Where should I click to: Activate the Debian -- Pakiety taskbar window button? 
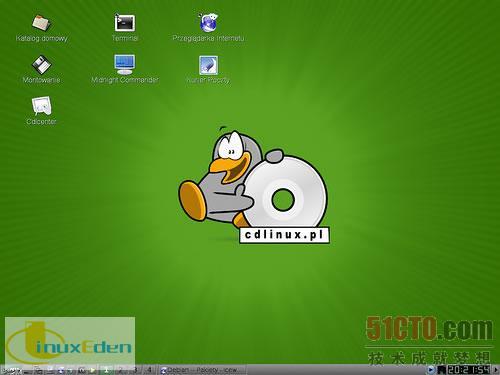202,370
